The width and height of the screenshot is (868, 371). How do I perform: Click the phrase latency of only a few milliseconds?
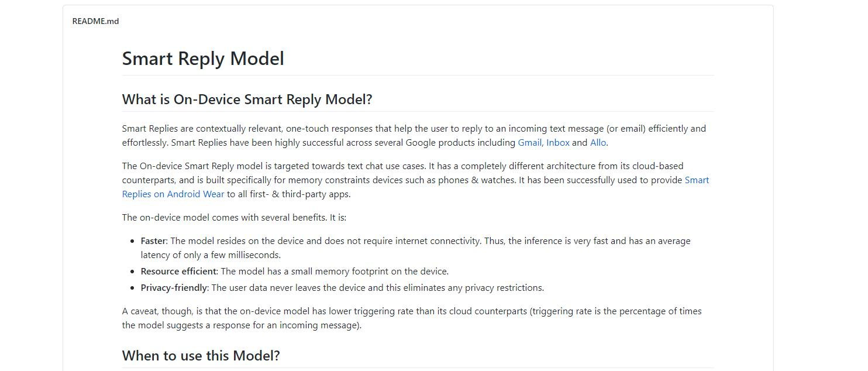coord(211,255)
